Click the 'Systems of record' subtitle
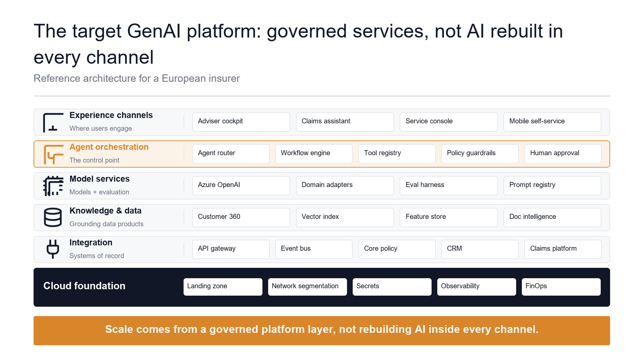The height and width of the screenshot is (362, 644). (x=97, y=256)
